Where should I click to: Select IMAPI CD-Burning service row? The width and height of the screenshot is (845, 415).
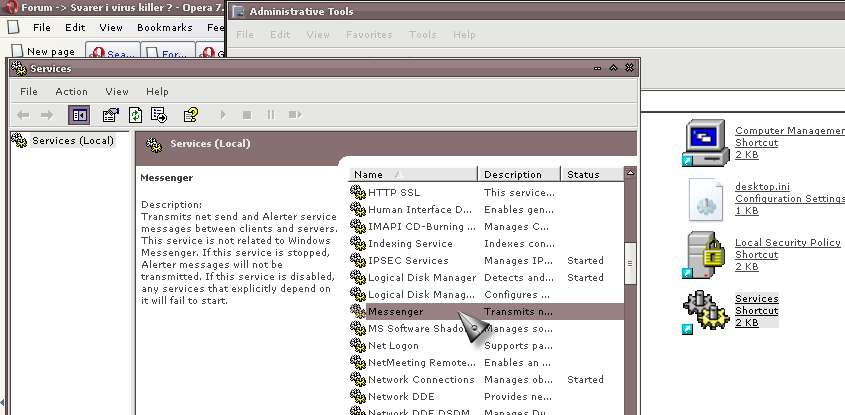[487, 226]
